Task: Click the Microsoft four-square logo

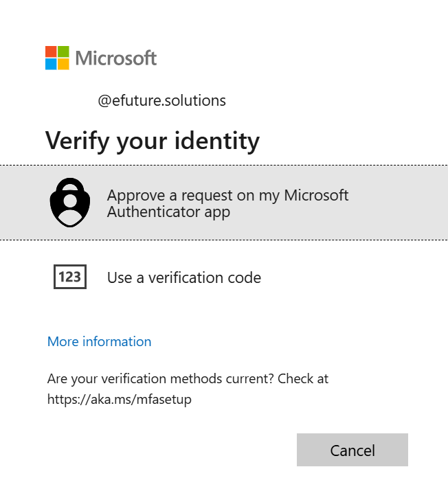Action: point(57,58)
